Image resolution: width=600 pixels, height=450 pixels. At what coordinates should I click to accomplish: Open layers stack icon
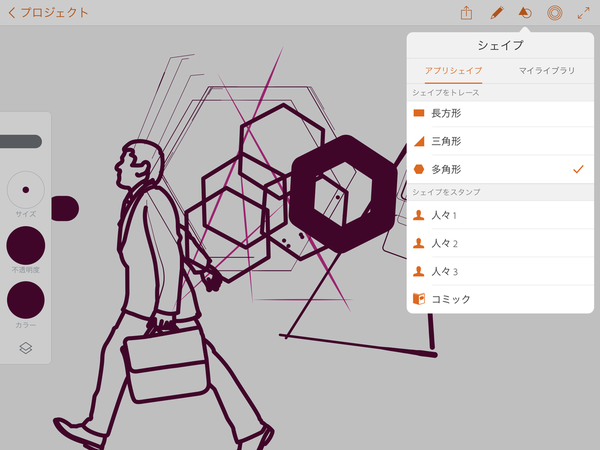tap(26, 348)
